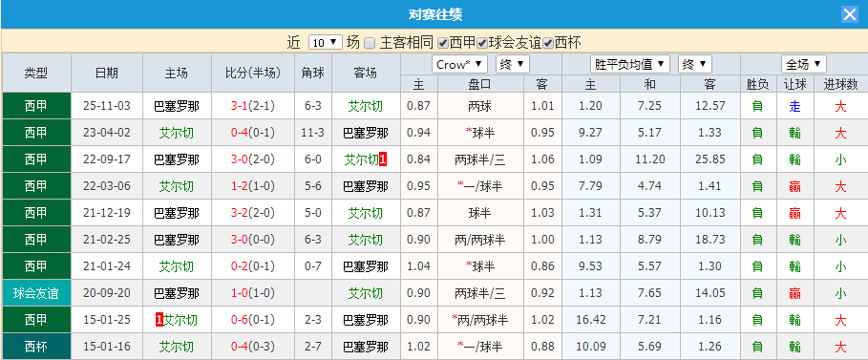The width and height of the screenshot is (868, 360).
Task: Uncheck the 西甲 league filter checkbox
Action: (x=442, y=43)
